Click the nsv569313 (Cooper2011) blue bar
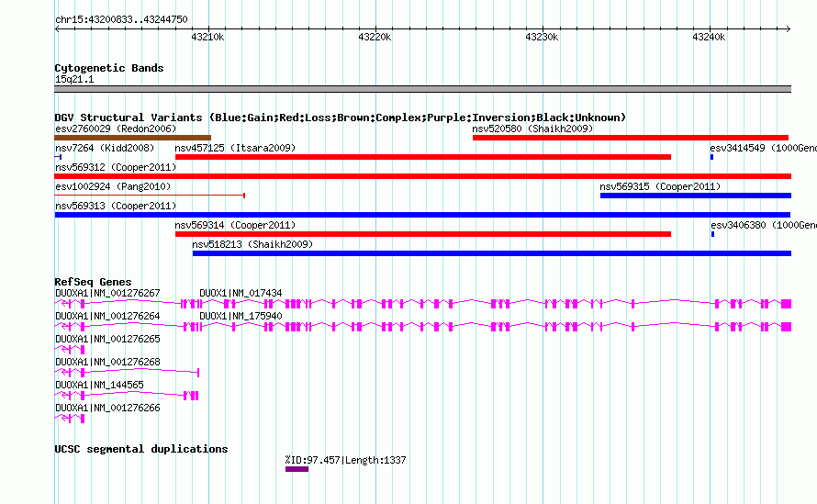Viewport: 817px width, 504px height. [422, 215]
